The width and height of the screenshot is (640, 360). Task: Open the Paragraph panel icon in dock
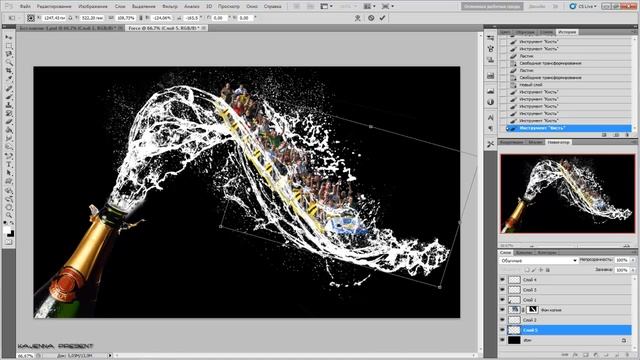[x=491, y=128]
